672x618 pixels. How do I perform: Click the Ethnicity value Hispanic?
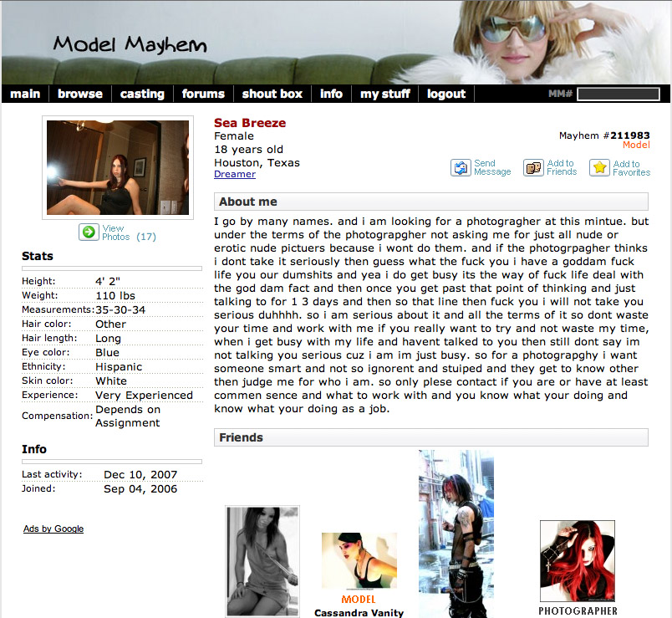pyautogui.click(x=119, y=366)
